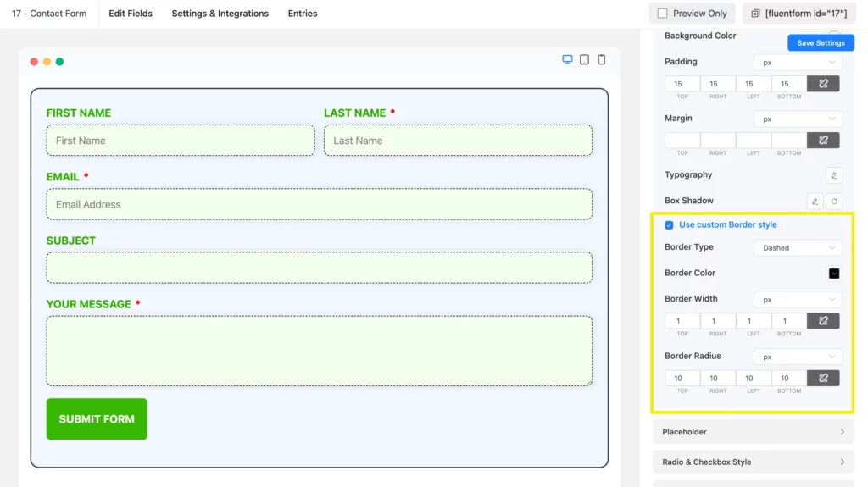Toggle linked values icon for Border Radius

pos(823,378)
